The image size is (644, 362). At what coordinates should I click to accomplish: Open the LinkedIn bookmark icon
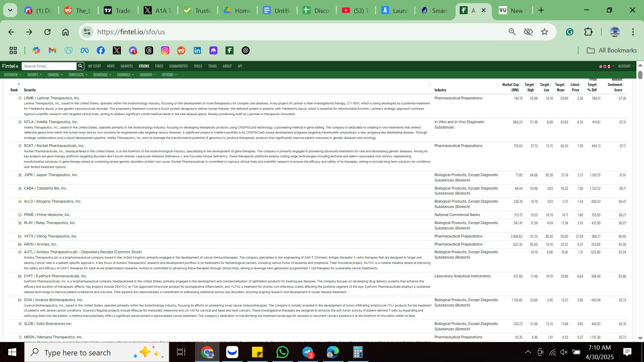(x=197, y=51)
